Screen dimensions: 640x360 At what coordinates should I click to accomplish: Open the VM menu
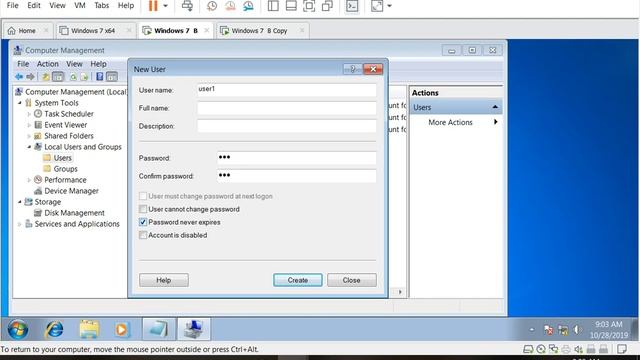click(x=80, y=5)
